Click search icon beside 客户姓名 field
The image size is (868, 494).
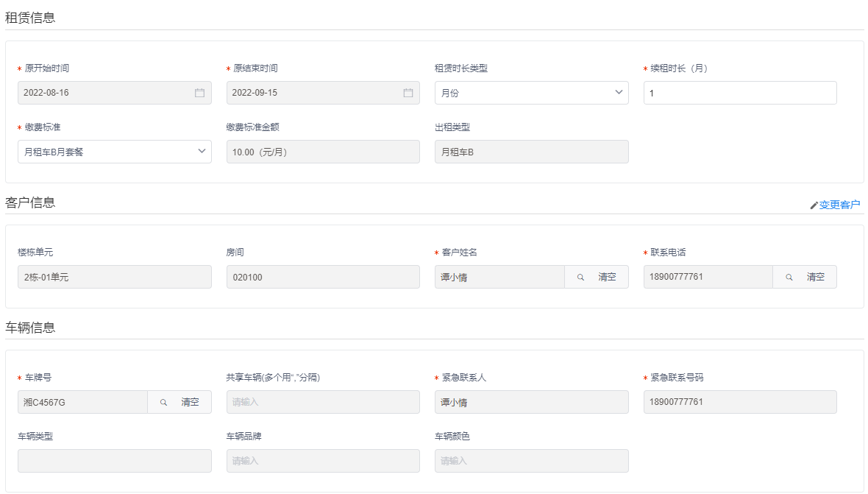coord(580,277)
